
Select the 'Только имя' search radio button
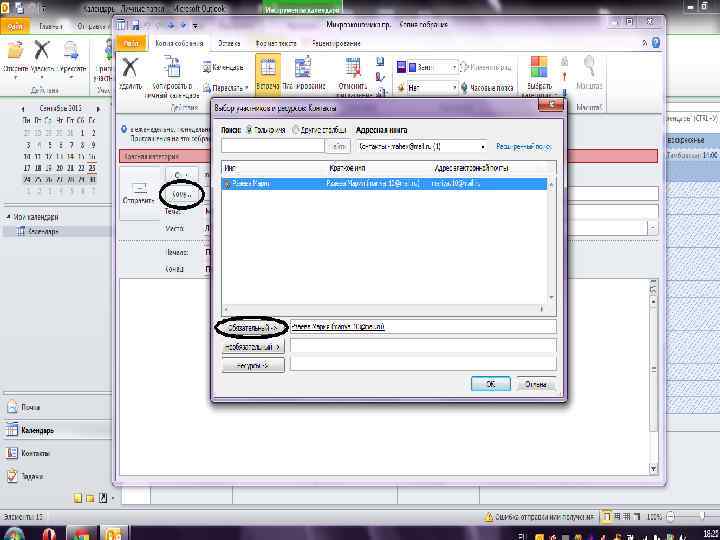(x=249, y=130)
